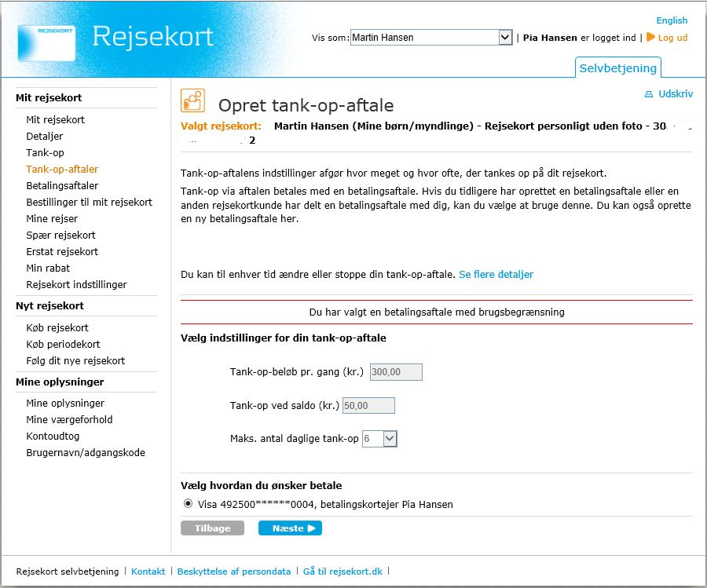
Task: Switch to the Selvbetjening tab
Action: [x=618, y=68]
